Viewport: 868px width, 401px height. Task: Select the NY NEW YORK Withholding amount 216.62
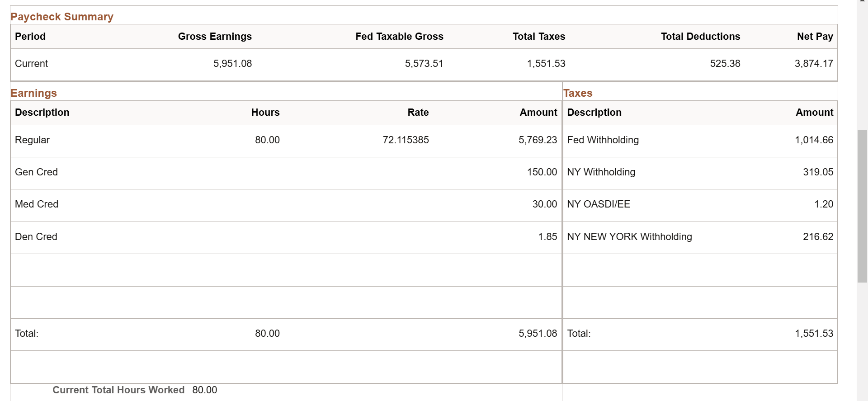click(818, 237)
